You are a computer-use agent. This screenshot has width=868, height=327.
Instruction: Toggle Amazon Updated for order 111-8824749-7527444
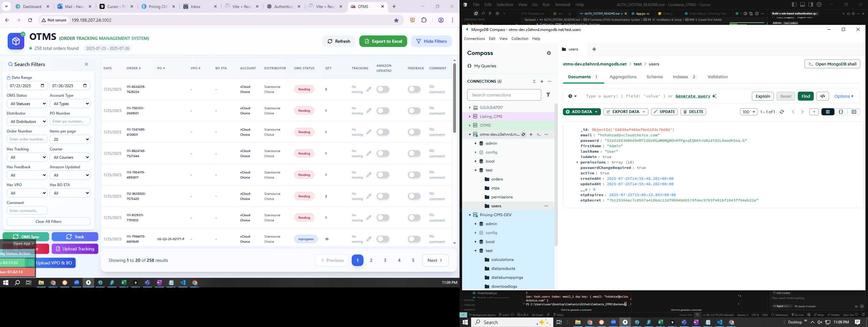[x=383, y=153]
